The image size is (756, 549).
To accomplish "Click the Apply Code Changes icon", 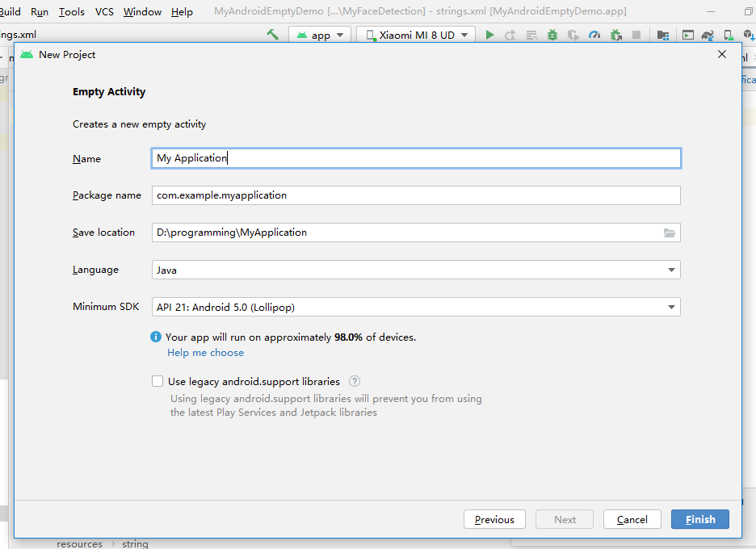I will [531, 36].
